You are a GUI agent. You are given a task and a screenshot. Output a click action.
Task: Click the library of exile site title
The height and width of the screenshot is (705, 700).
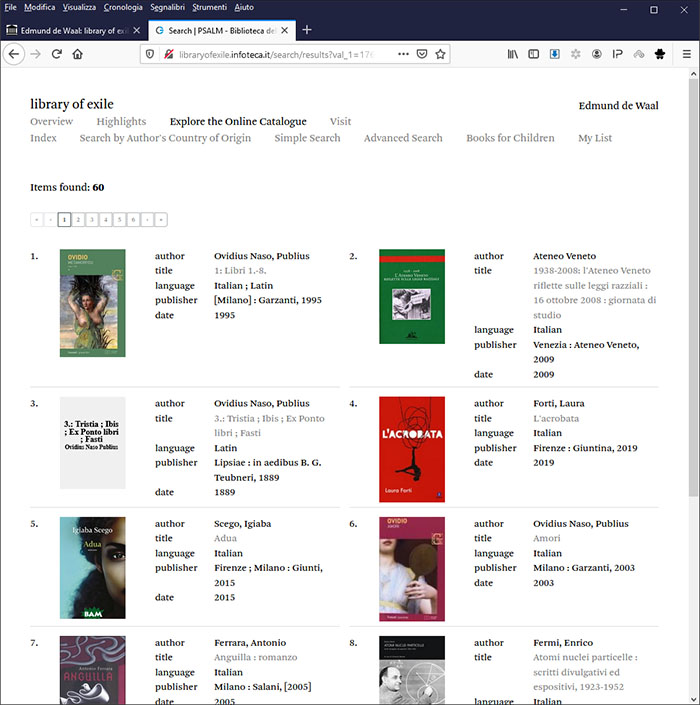click(x=72, y=104)
